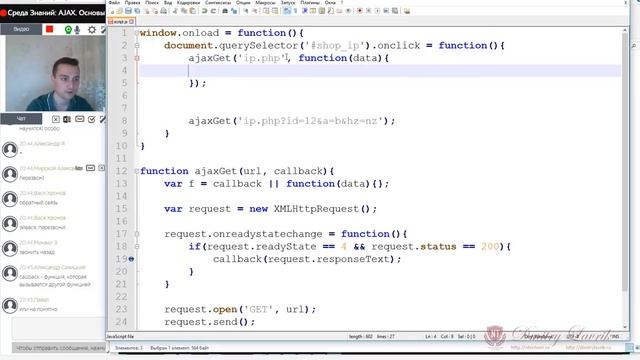The image size is (640, 360).
Task: Click the Видео panel button
Action: 21,29
